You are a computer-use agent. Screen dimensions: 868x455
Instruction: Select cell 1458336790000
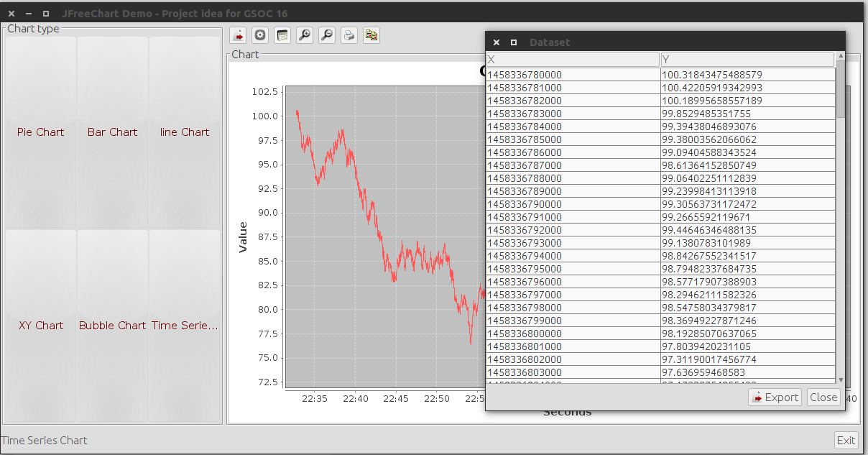[573, 204]
